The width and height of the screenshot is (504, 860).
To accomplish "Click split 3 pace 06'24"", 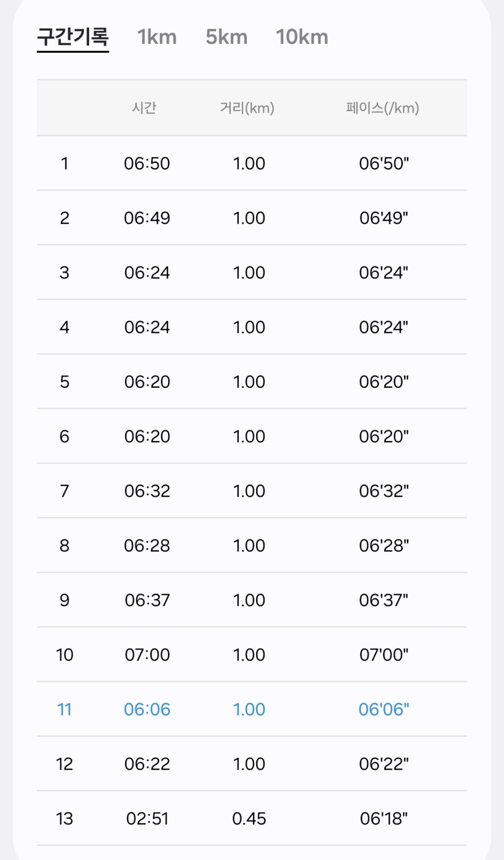I will 383,272.
